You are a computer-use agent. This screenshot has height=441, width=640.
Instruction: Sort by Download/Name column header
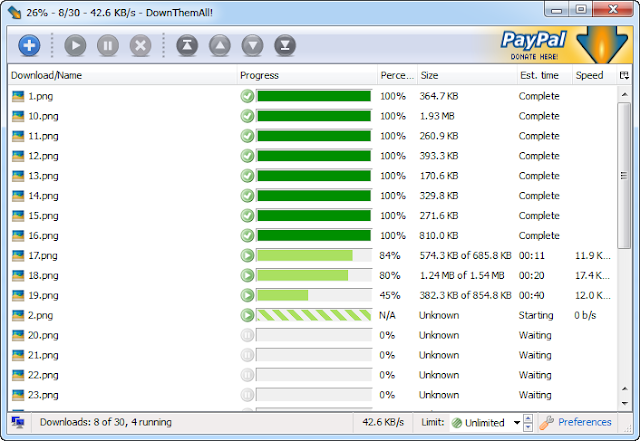pyautogui.click(x=122, y=75)
